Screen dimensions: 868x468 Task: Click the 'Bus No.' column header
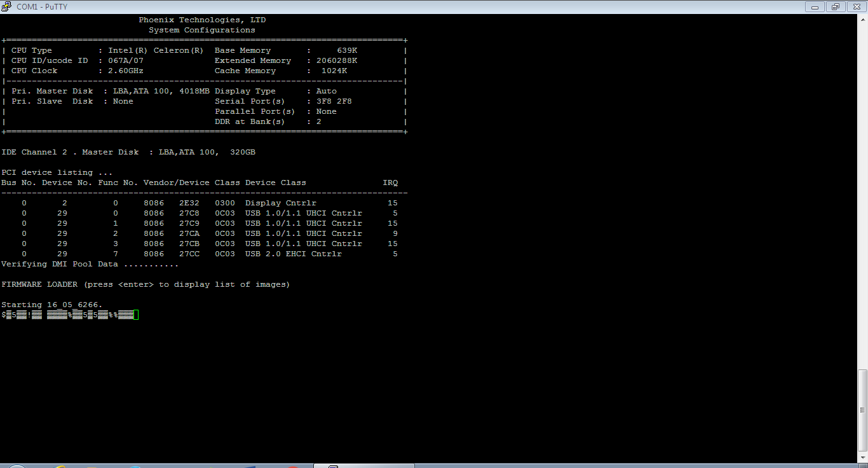click(19, 183)
